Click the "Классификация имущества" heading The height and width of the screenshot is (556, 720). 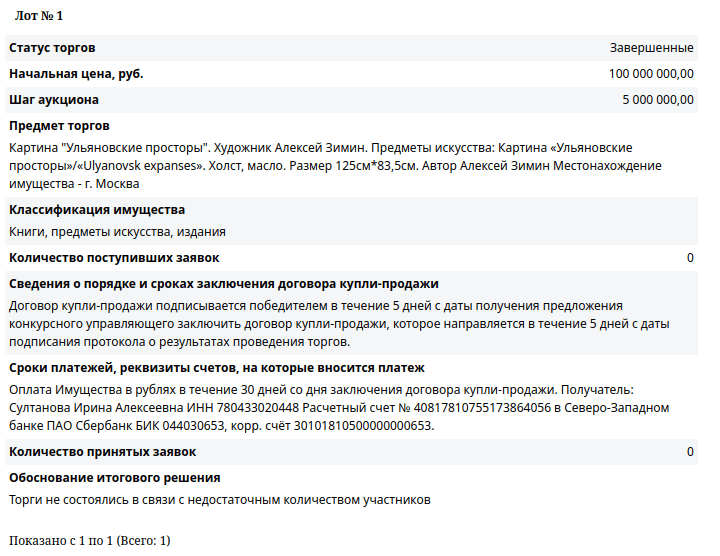tap(97, 210)
